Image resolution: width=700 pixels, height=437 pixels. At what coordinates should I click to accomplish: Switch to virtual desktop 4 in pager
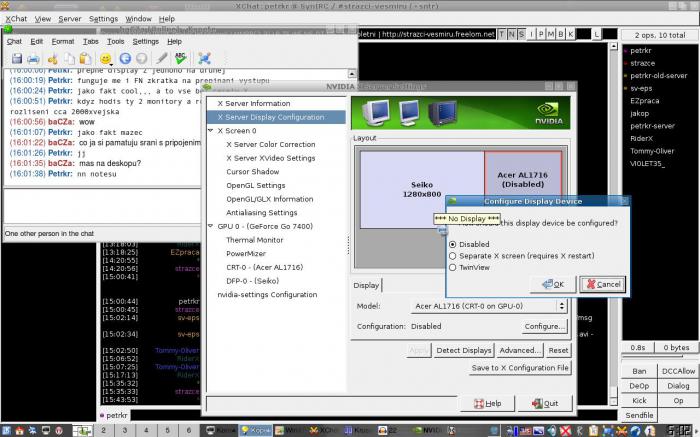(146, 430)
